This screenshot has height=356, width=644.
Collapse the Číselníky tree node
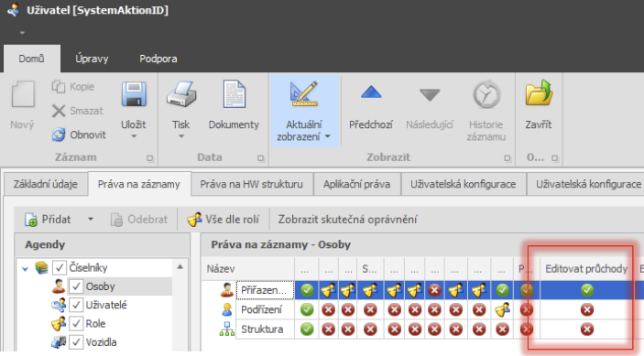pyautogui.click(x=25, y=269)
